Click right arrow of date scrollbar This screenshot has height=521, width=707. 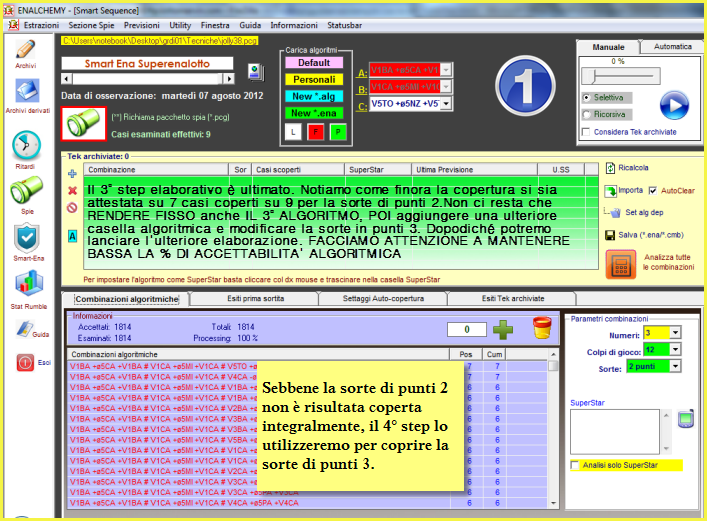tap(229, 79)
